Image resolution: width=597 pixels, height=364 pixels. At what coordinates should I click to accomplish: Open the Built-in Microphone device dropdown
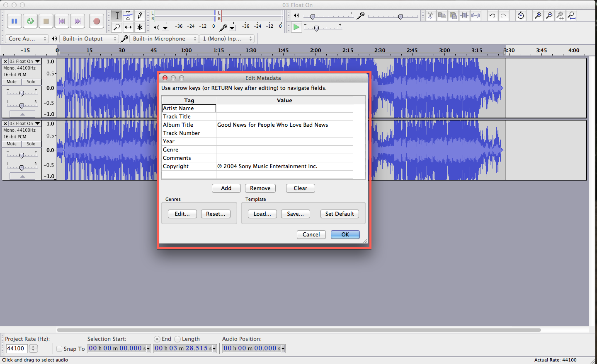pos(164,39)
